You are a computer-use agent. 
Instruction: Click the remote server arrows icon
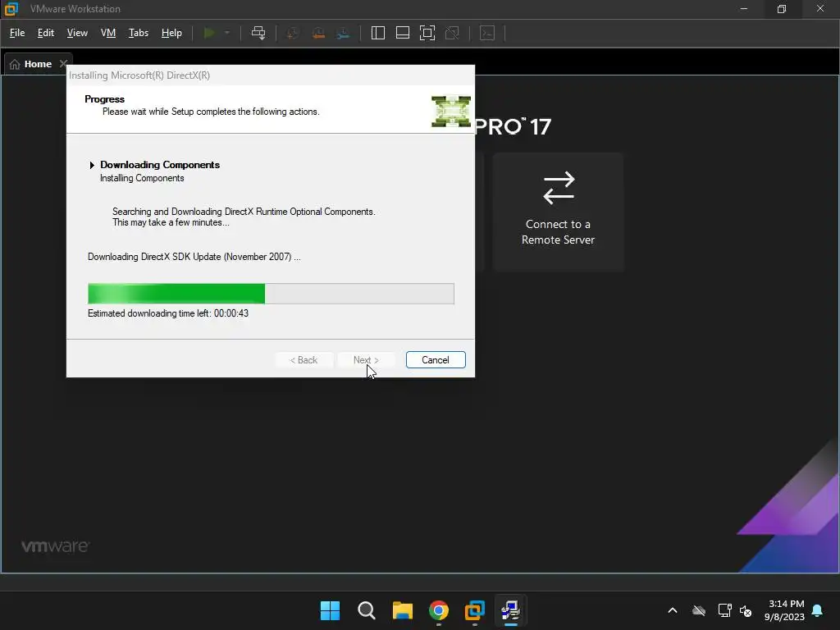559,188
